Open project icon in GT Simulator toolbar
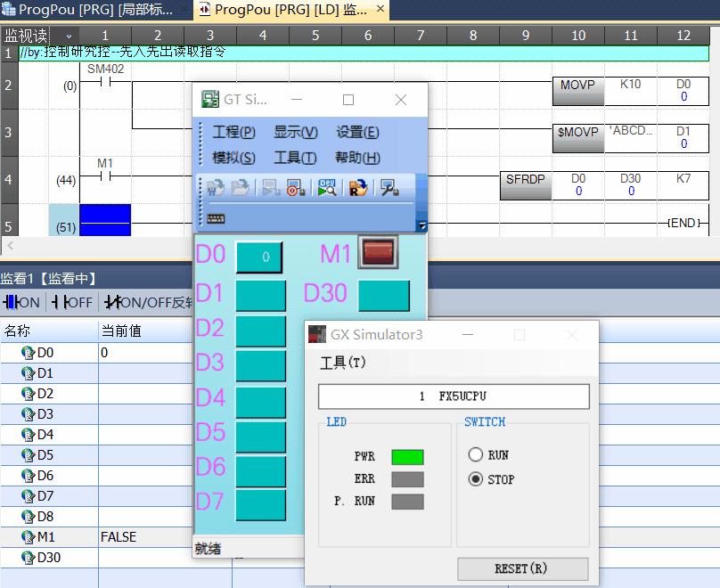The height and width of the screenshot is (588, 720). pos(241,187)
